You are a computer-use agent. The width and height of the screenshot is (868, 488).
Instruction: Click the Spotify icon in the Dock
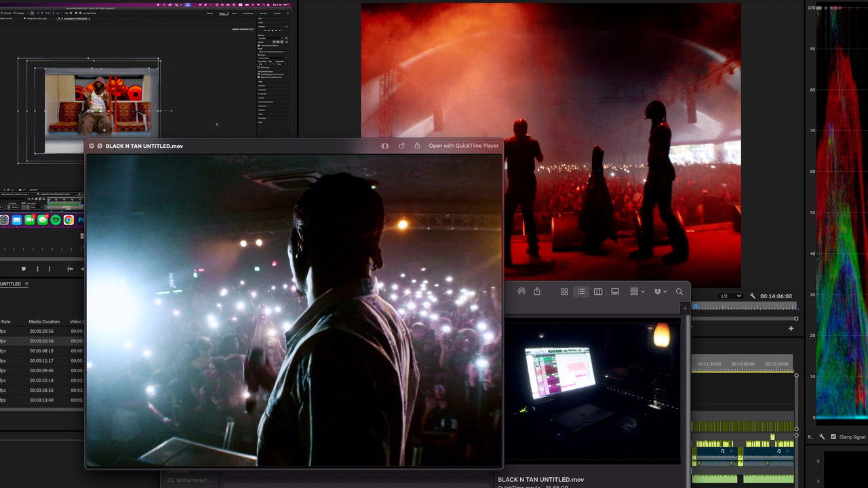click(x=56, y=220)
